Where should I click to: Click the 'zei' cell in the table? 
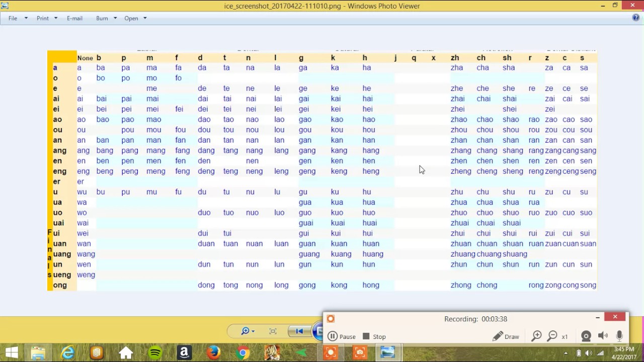click(549, 109)
